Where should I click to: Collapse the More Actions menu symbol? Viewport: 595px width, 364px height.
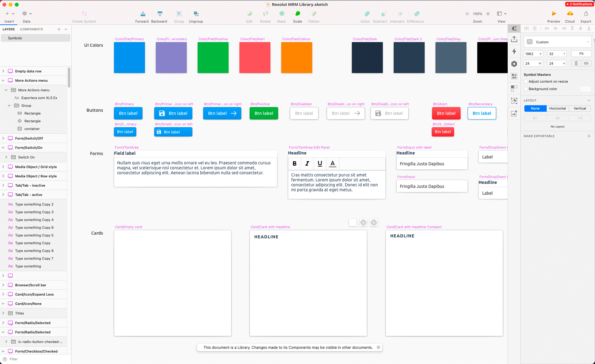point(3,80)
